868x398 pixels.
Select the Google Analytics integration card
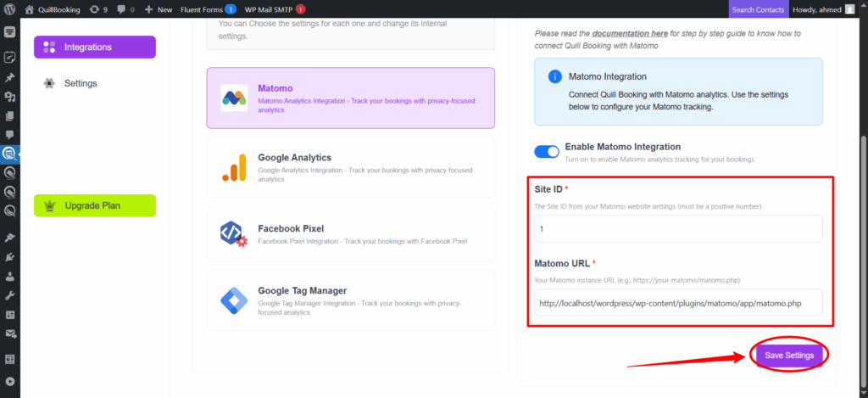(x=350, y=168)
